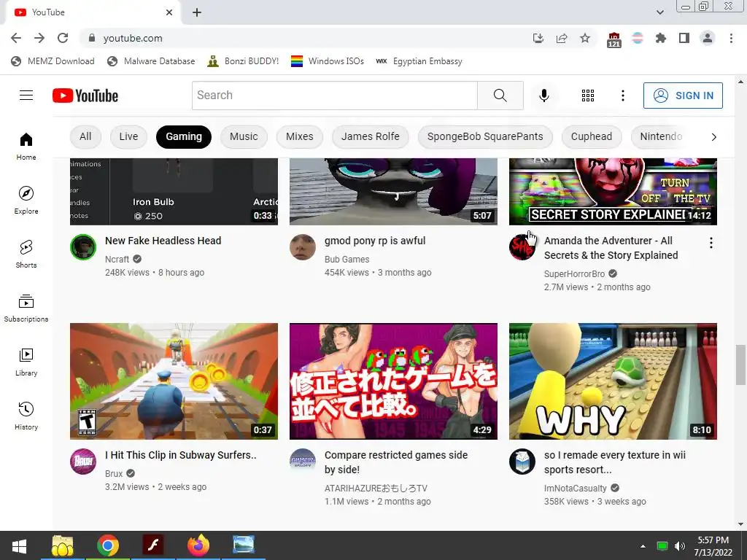Viewport: 747px width, 560px height.
Task: Select the SpongeBob SquarePants chip
Action: [x=485, y=136]
